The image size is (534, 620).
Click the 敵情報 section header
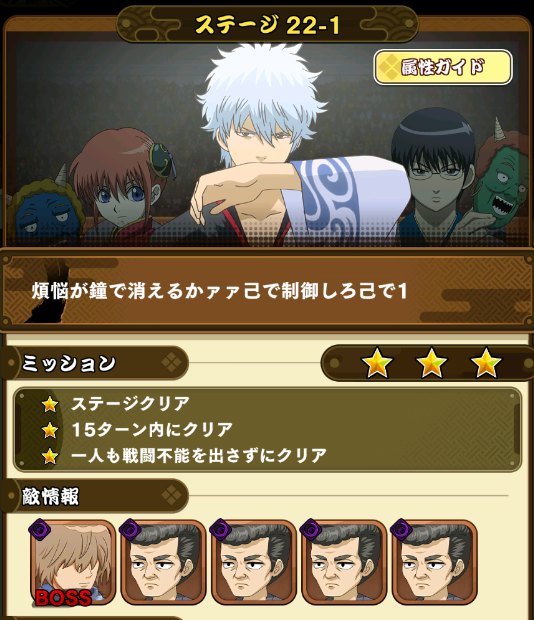95,496
